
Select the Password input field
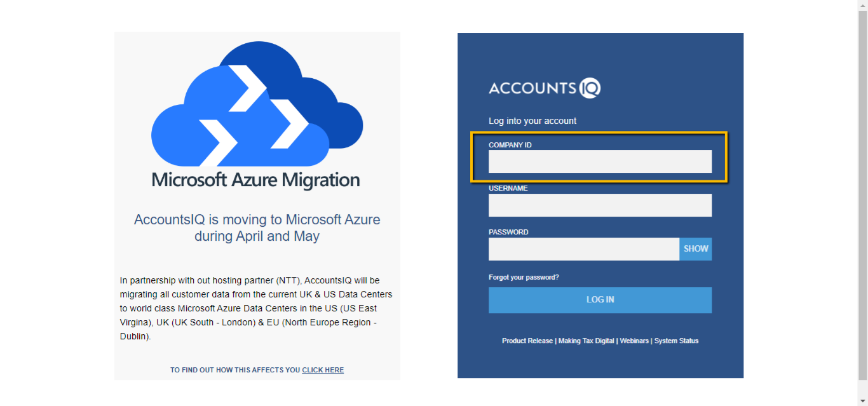(x=584, y=249)
